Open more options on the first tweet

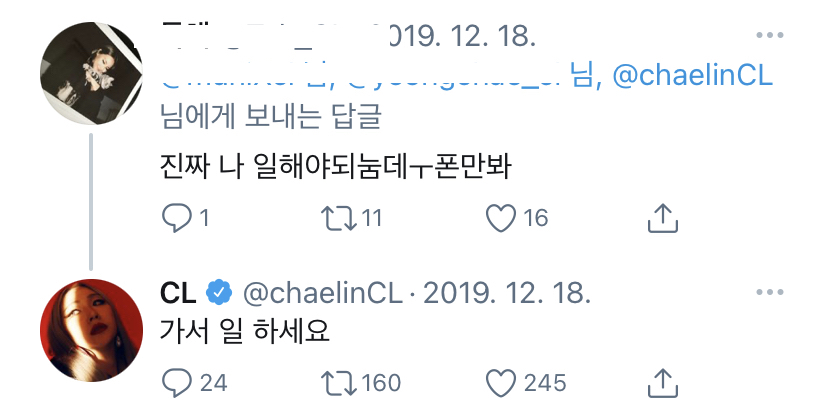(x=769, y=36)
